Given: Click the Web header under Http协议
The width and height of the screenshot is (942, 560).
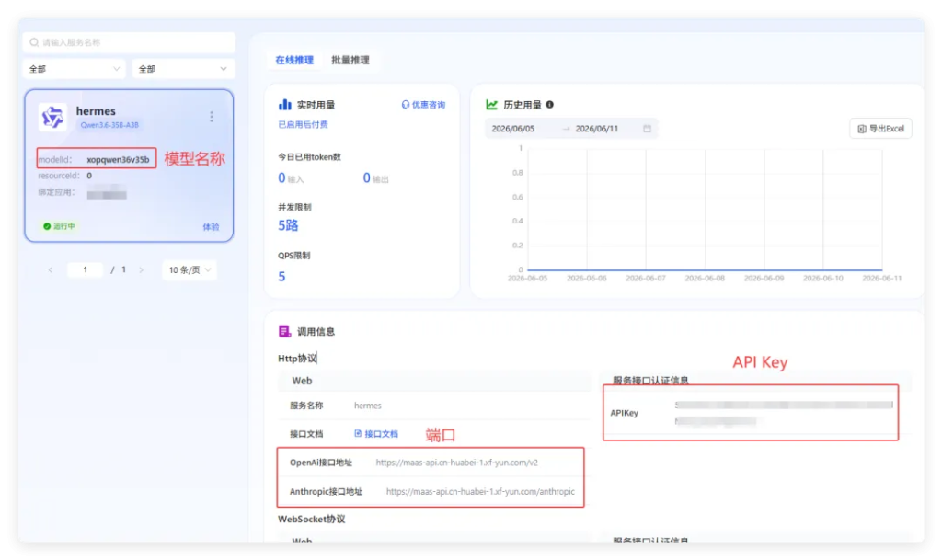Looking at the screenshot, I should tap(302, 381).
